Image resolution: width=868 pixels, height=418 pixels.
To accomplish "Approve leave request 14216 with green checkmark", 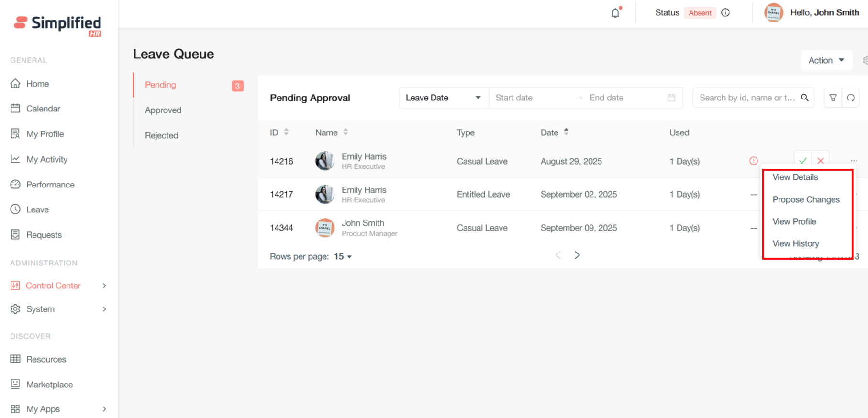I will click(803, 160).
